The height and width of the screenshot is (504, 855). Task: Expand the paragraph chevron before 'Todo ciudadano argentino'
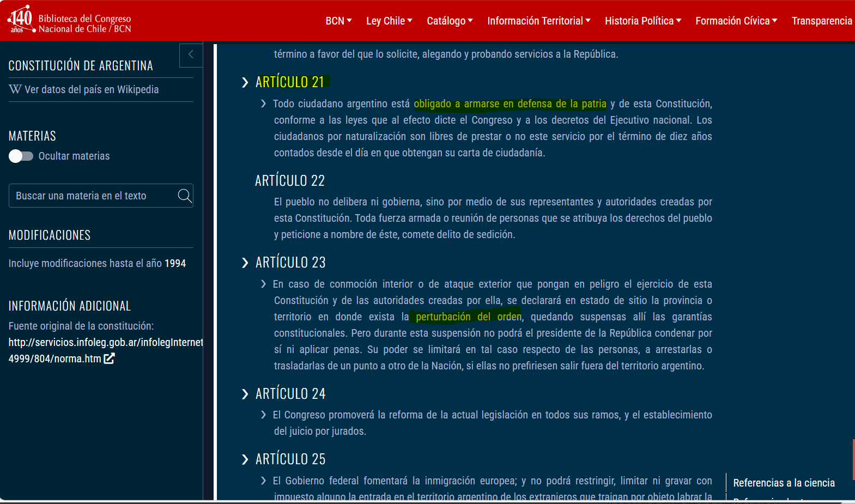(x=264, y=104)
